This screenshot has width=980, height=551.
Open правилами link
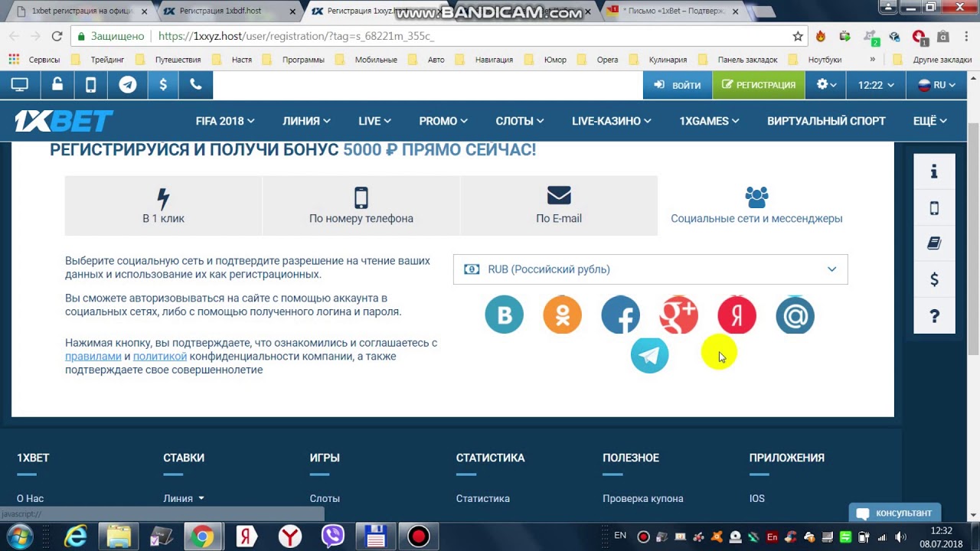point(93,356)
